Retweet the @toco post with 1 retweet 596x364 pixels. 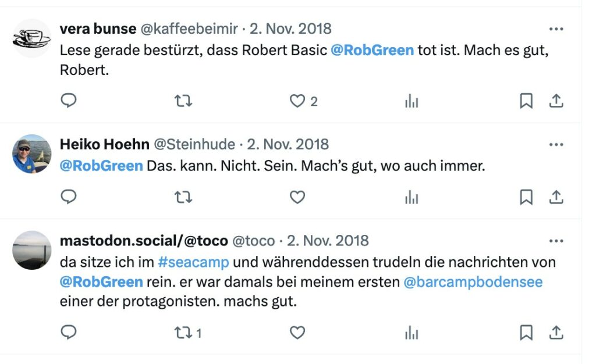[x=188, y=333]
